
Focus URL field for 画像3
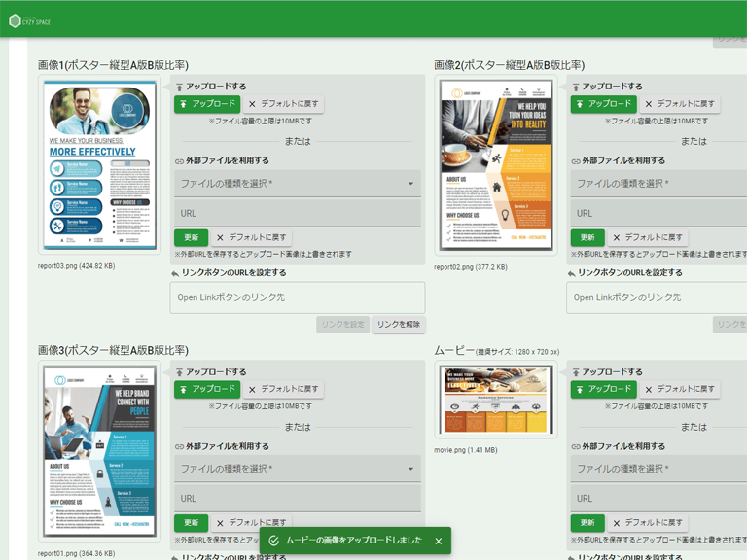pyautogui.click(x=298, y=499)
